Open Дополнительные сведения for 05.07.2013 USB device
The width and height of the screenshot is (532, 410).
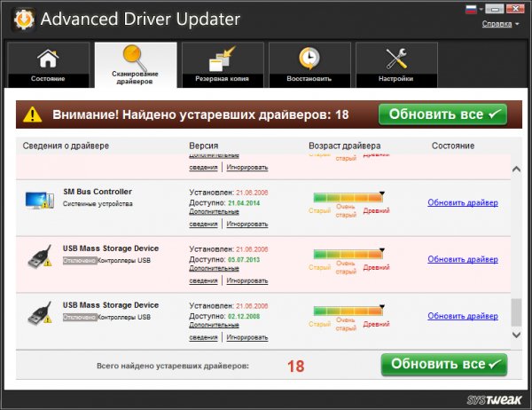click(x=214, y=274)
